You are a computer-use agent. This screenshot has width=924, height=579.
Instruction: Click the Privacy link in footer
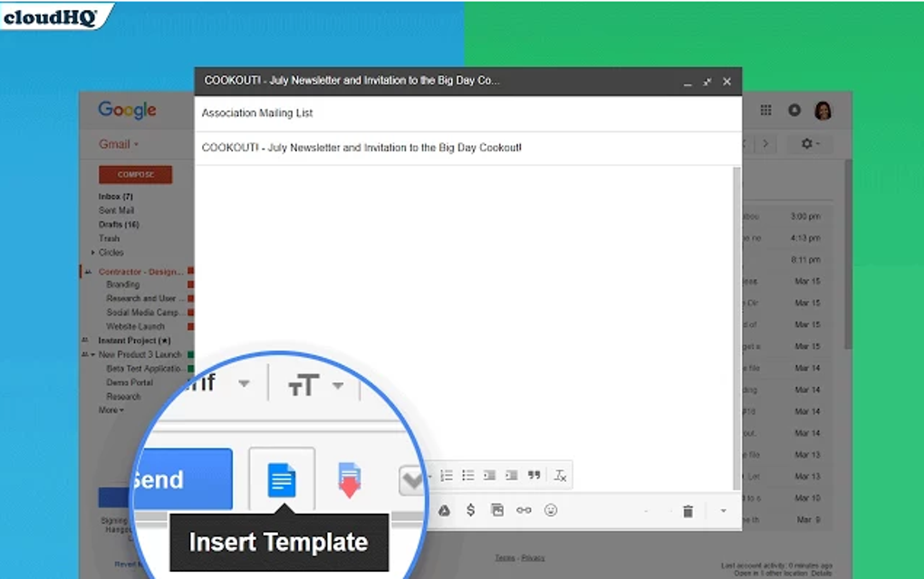coord(533,558)
